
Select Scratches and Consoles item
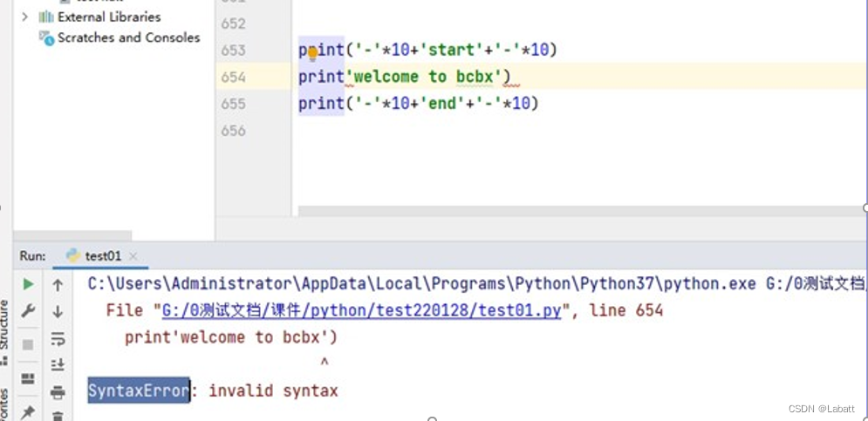point(128,37)
